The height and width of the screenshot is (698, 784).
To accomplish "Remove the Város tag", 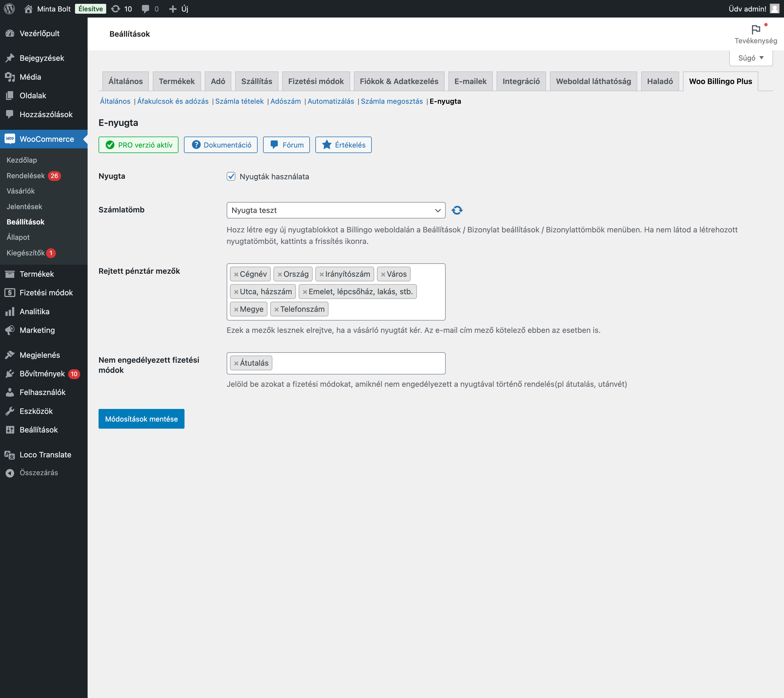I will pos(383,274).
